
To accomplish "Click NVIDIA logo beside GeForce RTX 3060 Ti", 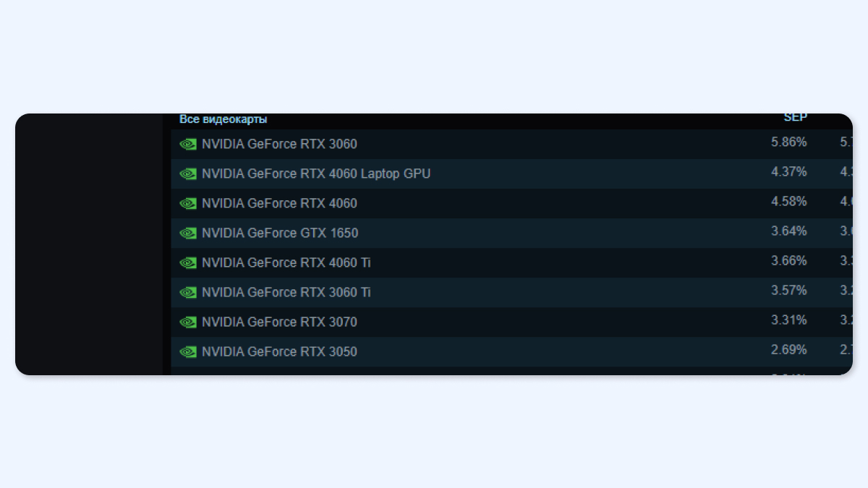I will point(188,292).
